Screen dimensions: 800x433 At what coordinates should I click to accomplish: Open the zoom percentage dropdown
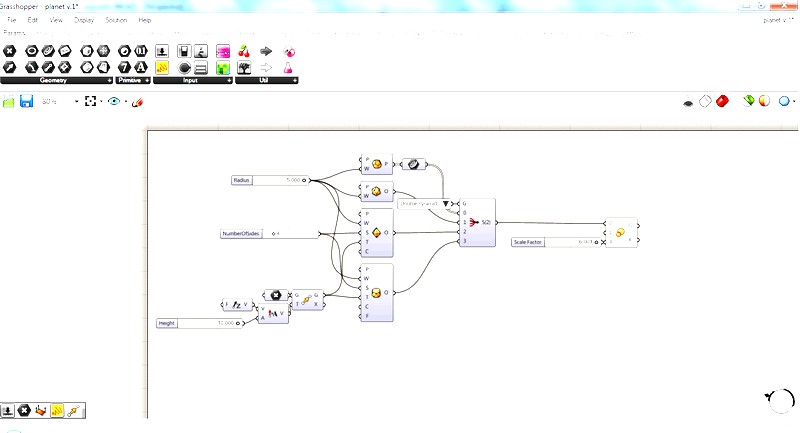tap(77, 101)
